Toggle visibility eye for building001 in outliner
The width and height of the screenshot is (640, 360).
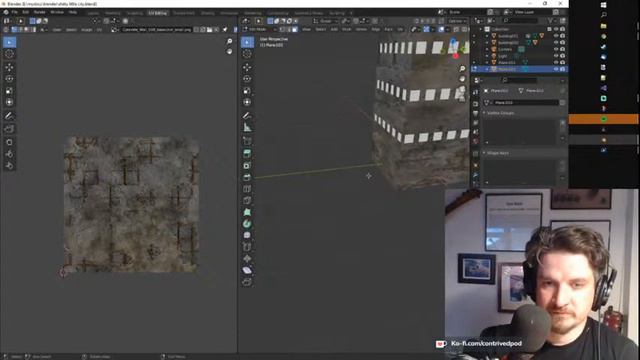[556, 36]
